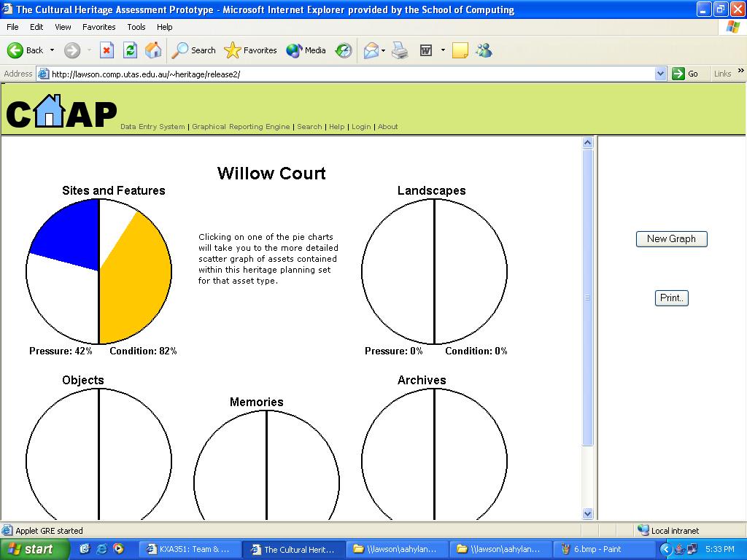Click the Local intranet zone icon
The width and height of the screenshot is (747, 560).
coord(643,530)
